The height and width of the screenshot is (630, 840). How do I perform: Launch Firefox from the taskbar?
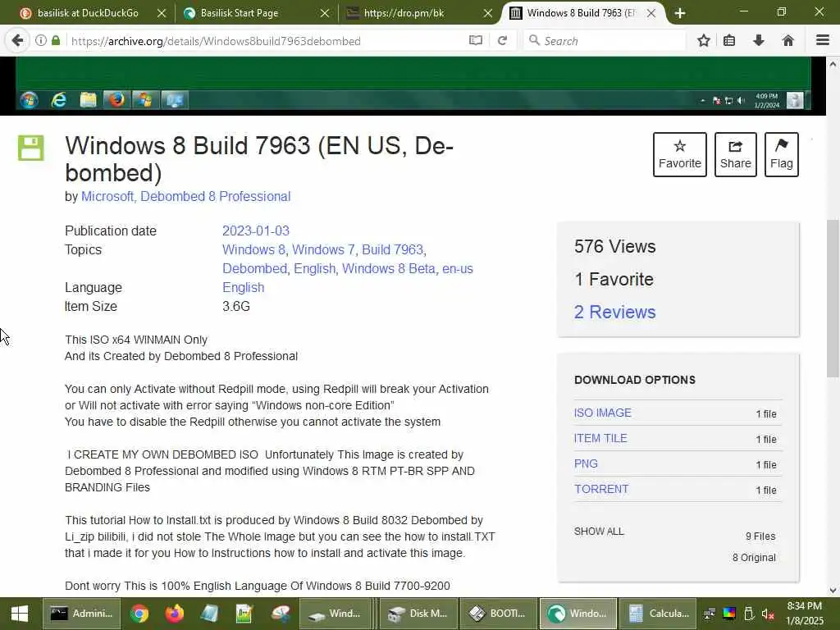tap(174, 614)
